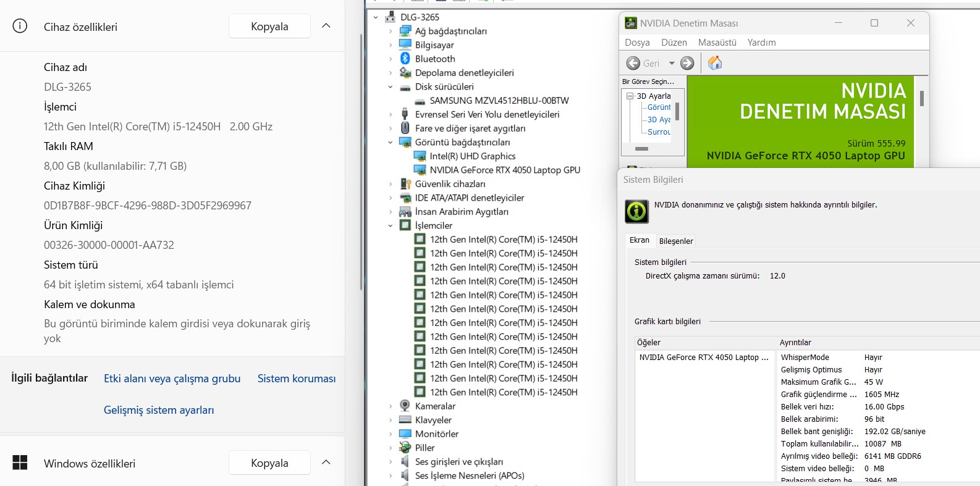The image size is (980, 486).
Task: Select device name DLG-3265 text in settings
Action: [x=67, y=87]
